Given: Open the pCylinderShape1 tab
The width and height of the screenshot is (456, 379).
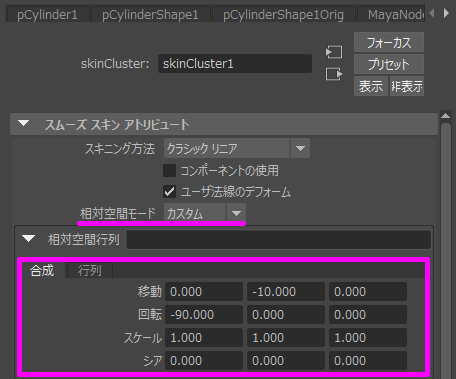Looking at the screenshot, I should pyautogui.click(x=150, y=15).
